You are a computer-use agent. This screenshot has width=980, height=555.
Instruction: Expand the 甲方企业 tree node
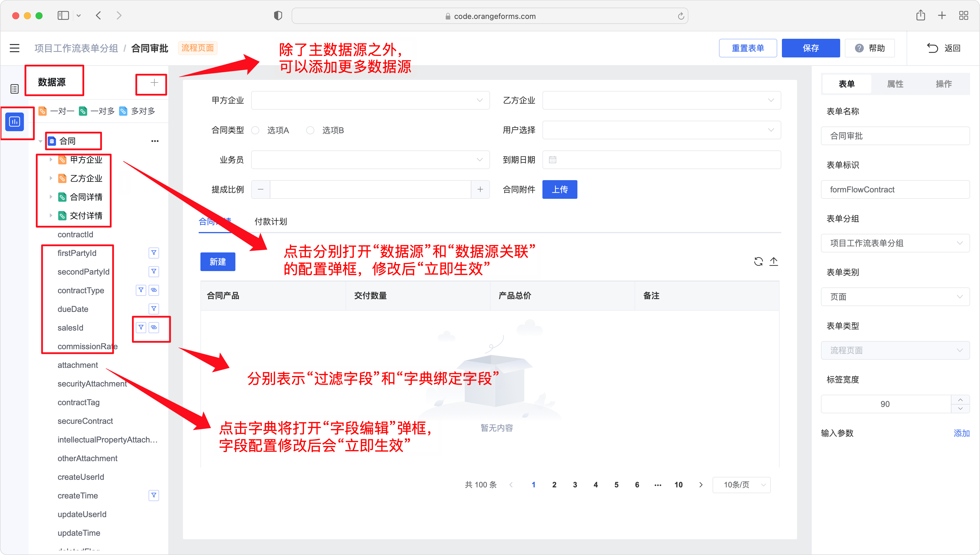pos(51,160)
